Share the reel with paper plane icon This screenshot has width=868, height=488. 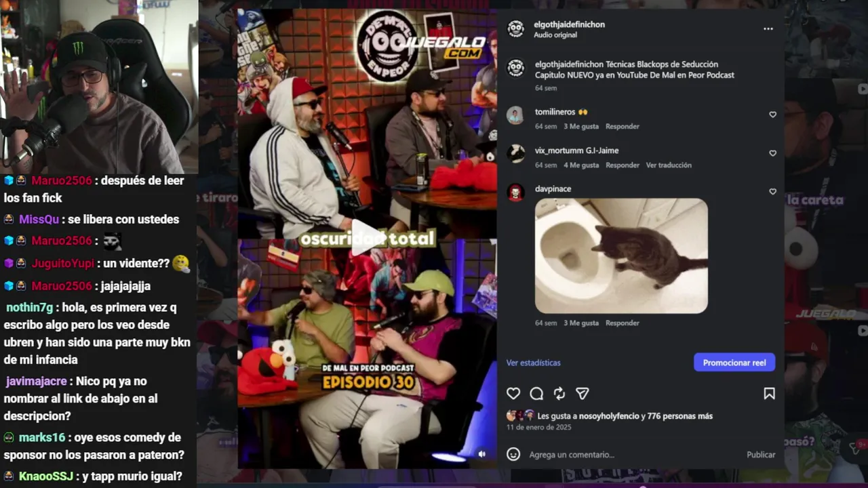[583, 394]
